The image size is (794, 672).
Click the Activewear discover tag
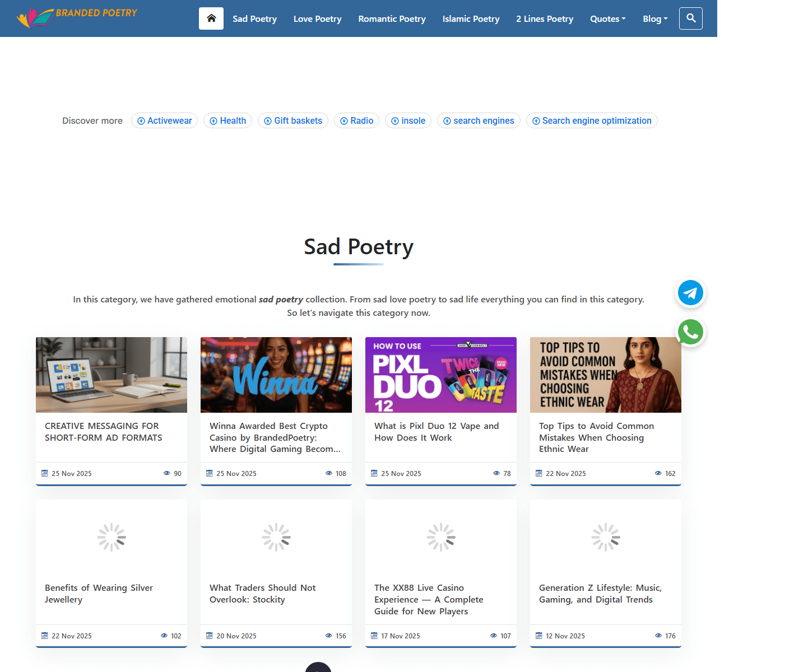click(164, 121)
